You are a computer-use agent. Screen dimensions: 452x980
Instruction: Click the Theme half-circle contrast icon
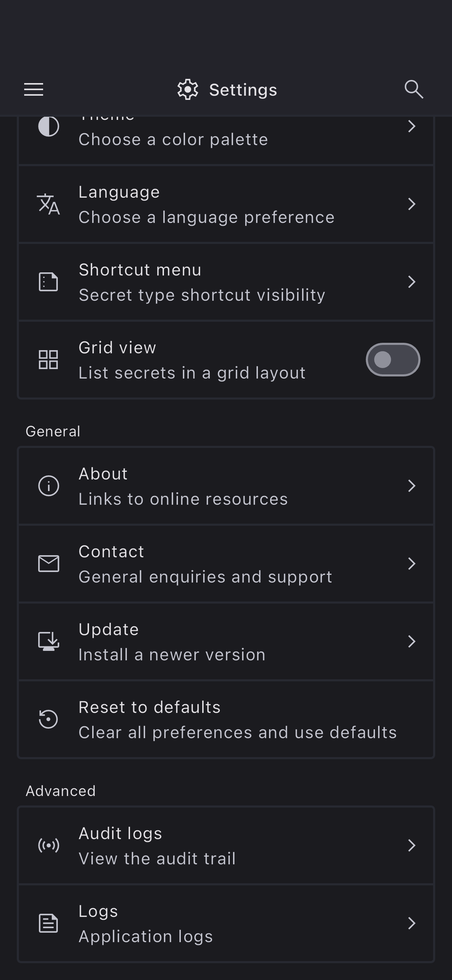[48, 126]
